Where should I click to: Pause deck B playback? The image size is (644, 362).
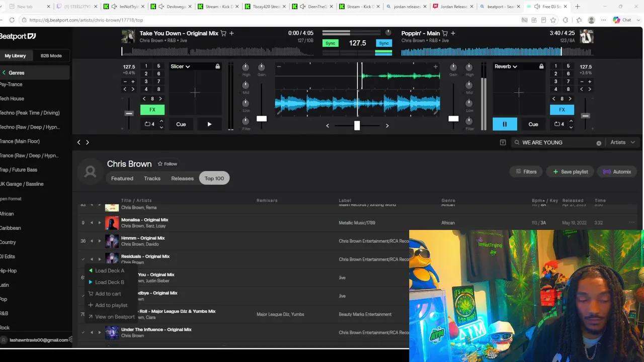[505, 124]
